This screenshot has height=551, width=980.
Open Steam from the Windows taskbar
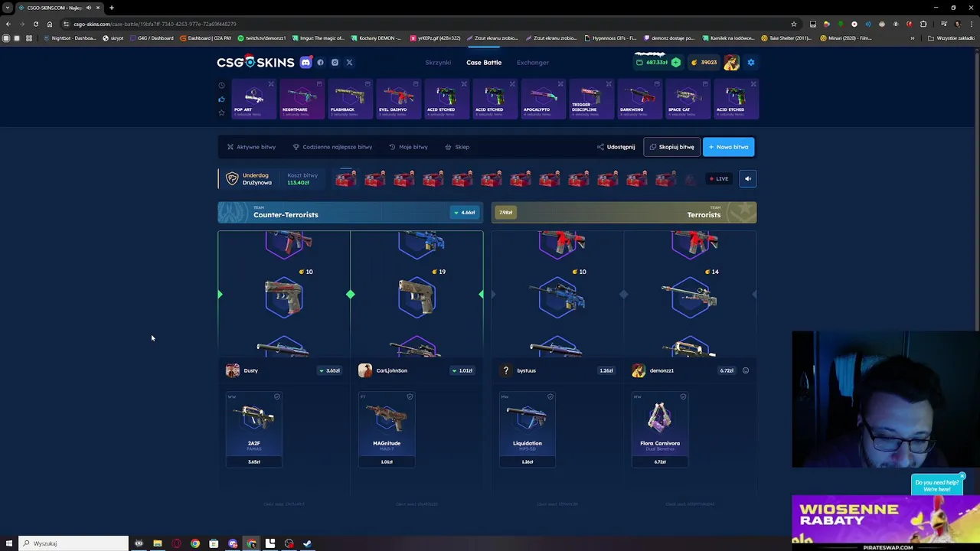tap(307, 543)
